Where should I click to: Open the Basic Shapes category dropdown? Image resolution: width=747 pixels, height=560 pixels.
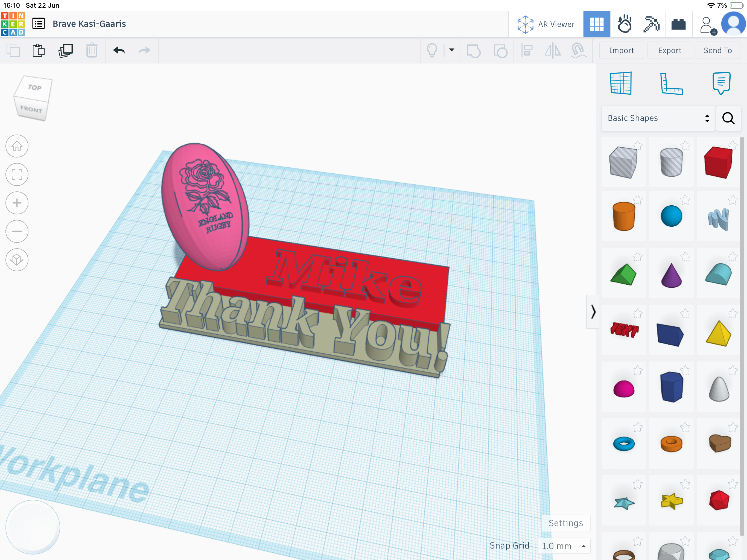[658, 118]
